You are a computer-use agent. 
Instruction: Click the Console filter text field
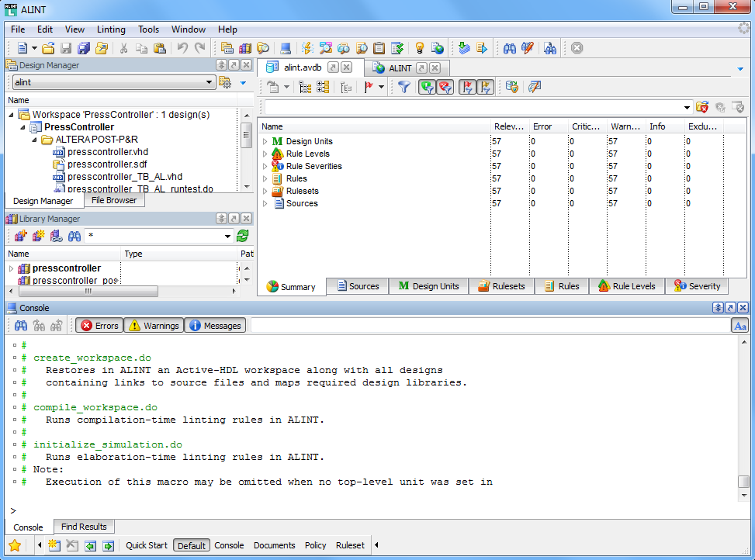490,326
